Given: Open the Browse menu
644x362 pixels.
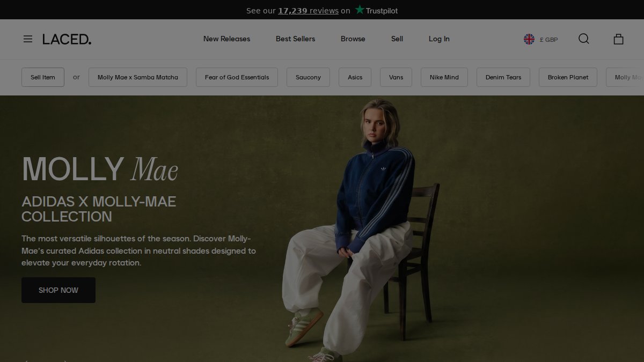Looking at the screenshot, I should 353,39.
